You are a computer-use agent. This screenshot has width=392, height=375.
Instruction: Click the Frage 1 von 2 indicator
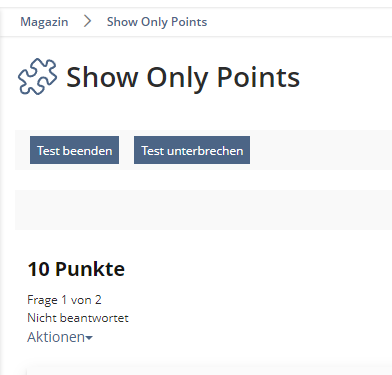(x=64, y=300)
